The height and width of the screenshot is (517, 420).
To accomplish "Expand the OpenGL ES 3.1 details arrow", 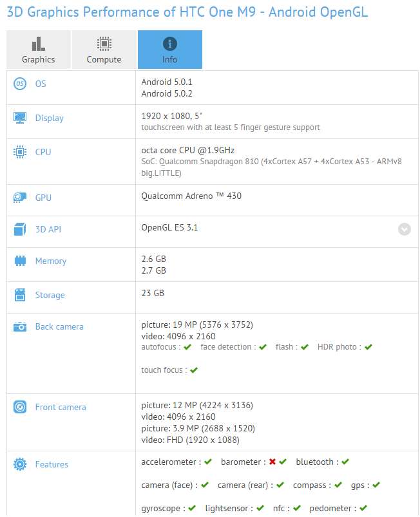I will [x=404, y=229].
